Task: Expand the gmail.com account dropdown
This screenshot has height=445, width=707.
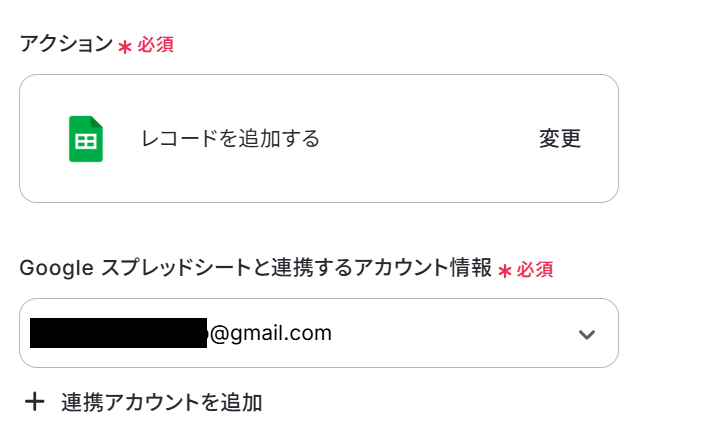Action: click(319, 333)
